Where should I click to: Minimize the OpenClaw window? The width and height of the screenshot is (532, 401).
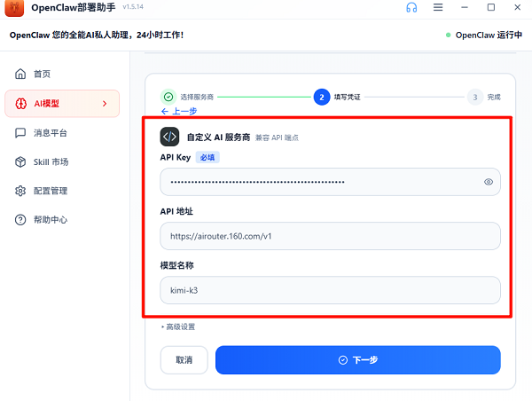coord(465,7)
